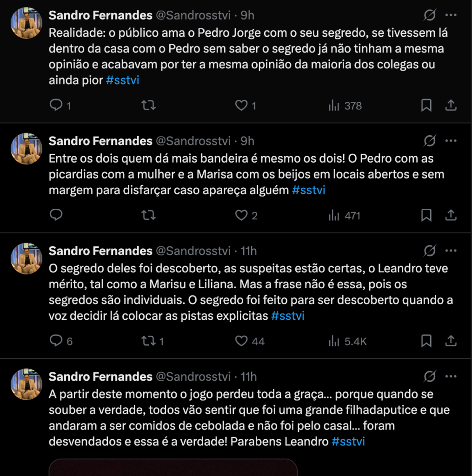
Task: Bookmark the tweet with 378 views
Action: tap(426, 106)
